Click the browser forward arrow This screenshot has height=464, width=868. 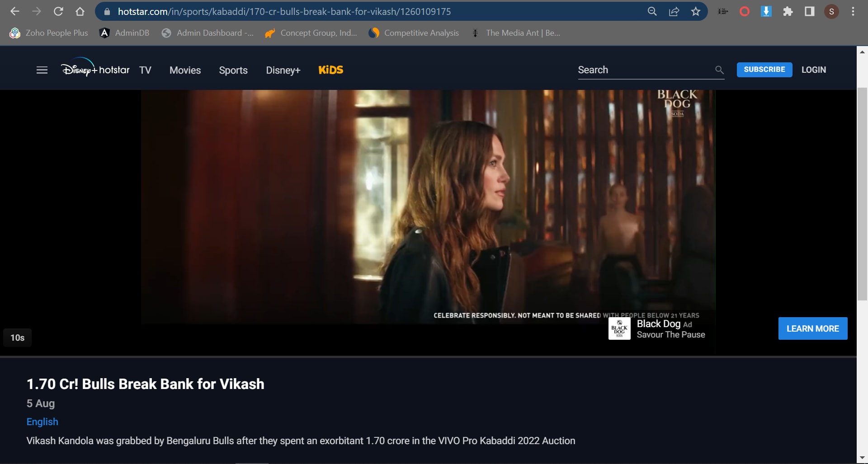pyautogui.click(x=37, y=11)
